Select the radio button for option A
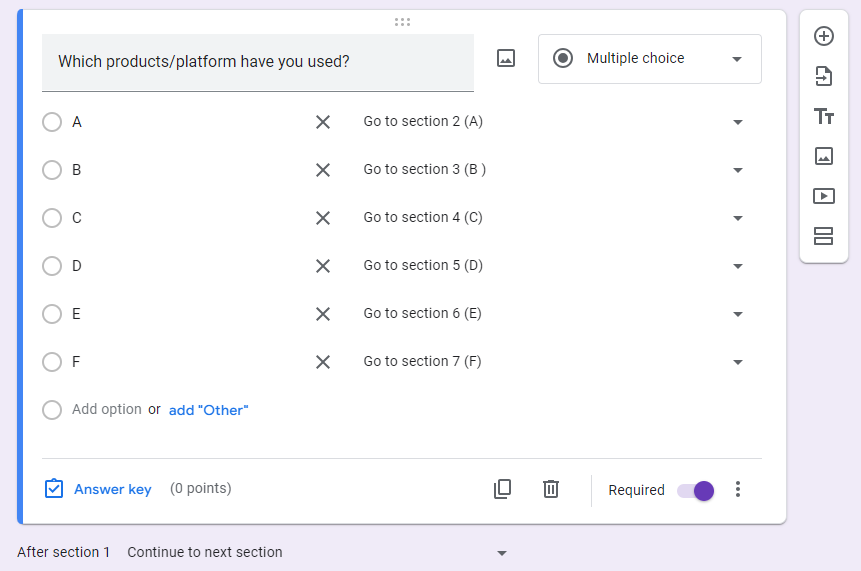 pyautogui.click(x=52, y=122)
